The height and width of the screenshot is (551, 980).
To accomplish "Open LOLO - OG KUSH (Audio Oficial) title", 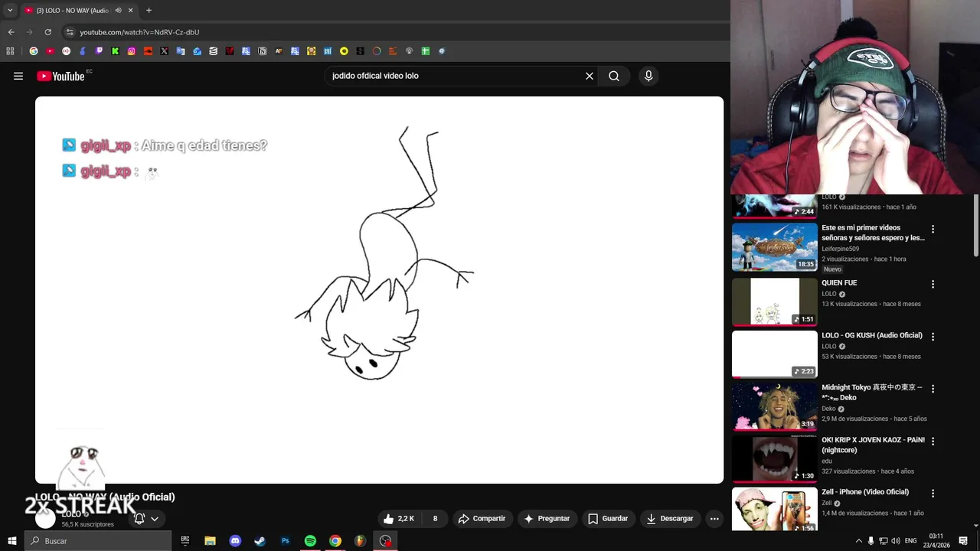I will [x=872, y=335].
